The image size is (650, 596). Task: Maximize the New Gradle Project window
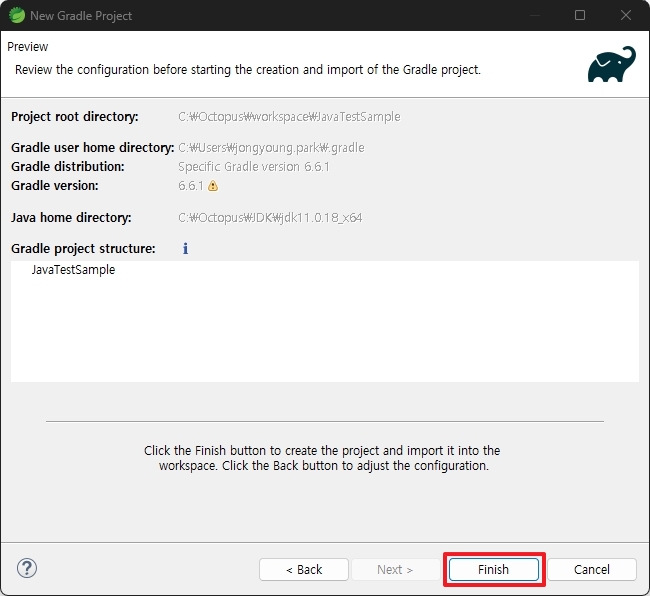point(580,15)
